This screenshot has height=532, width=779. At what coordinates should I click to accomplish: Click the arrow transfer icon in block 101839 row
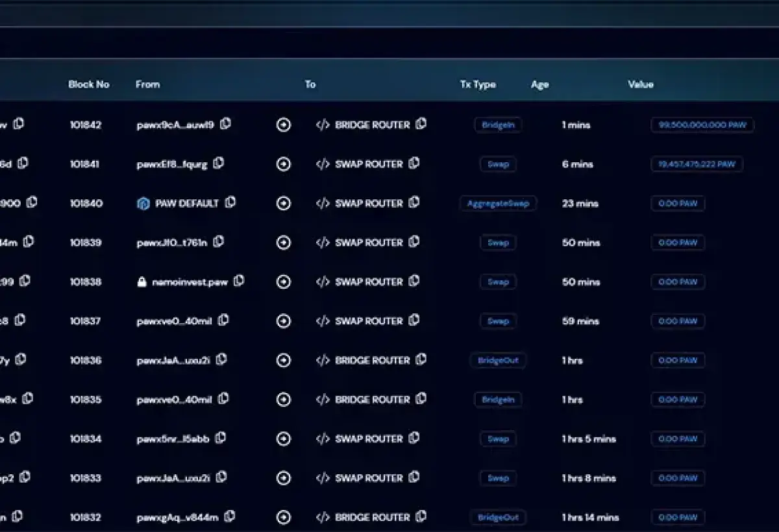(283, 242)
